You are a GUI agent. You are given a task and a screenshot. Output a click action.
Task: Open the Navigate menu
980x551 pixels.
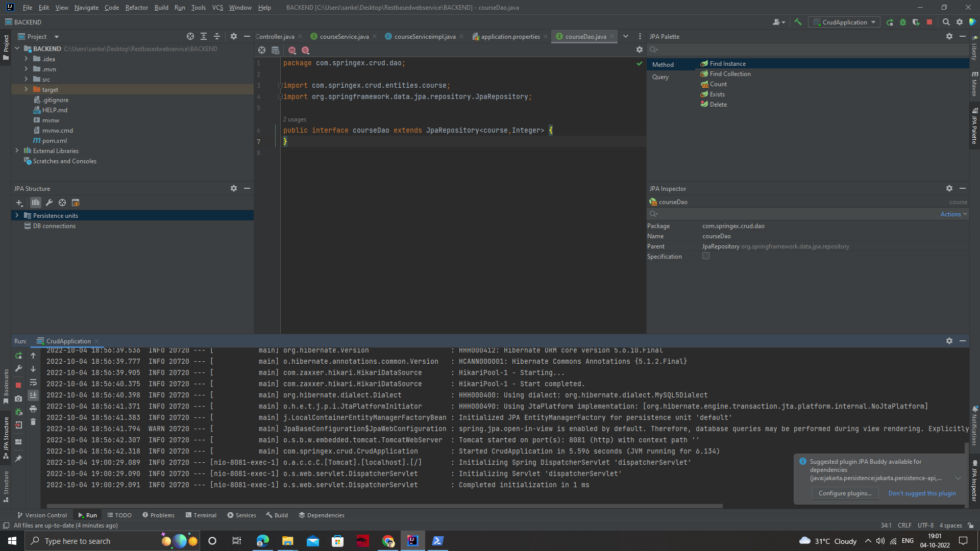pos(86,7)
